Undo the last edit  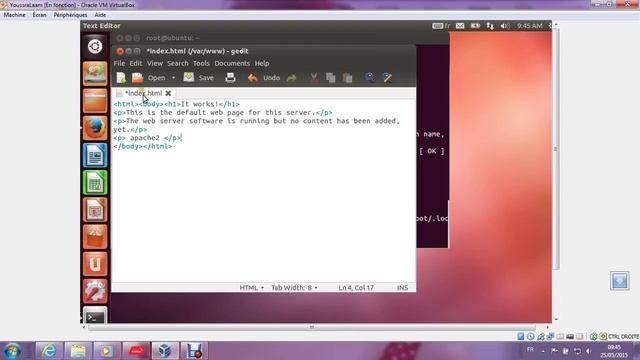pos(264,78)
